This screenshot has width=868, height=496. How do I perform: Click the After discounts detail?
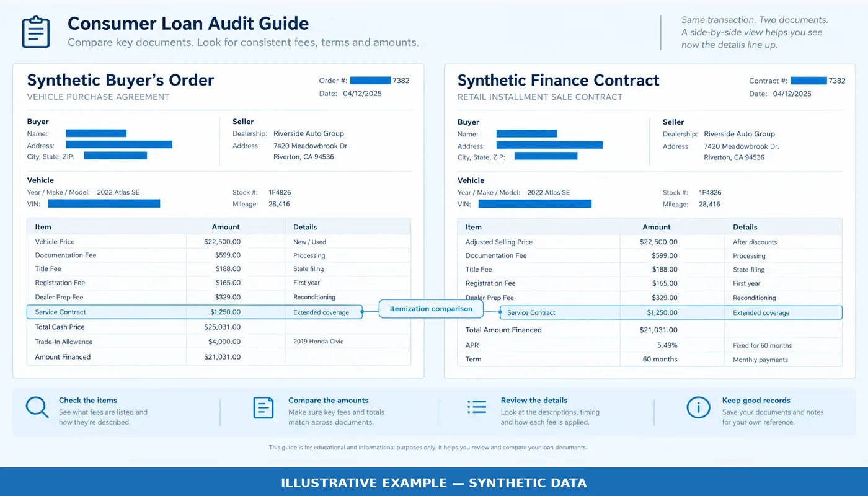755,242
